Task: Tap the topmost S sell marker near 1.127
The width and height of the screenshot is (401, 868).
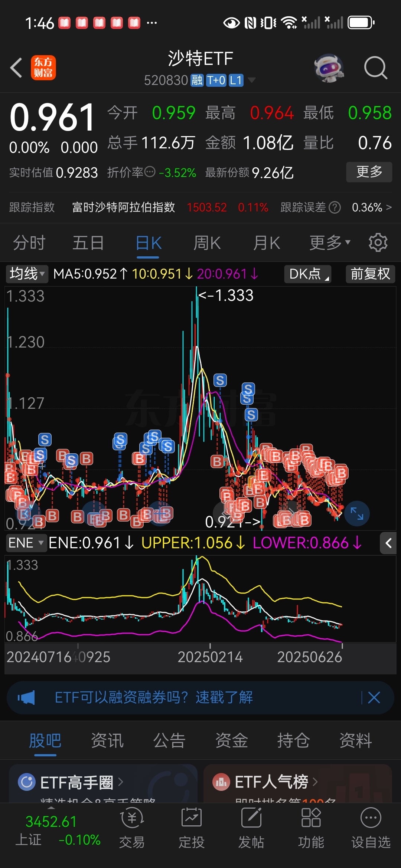Action: click(220, 380)
